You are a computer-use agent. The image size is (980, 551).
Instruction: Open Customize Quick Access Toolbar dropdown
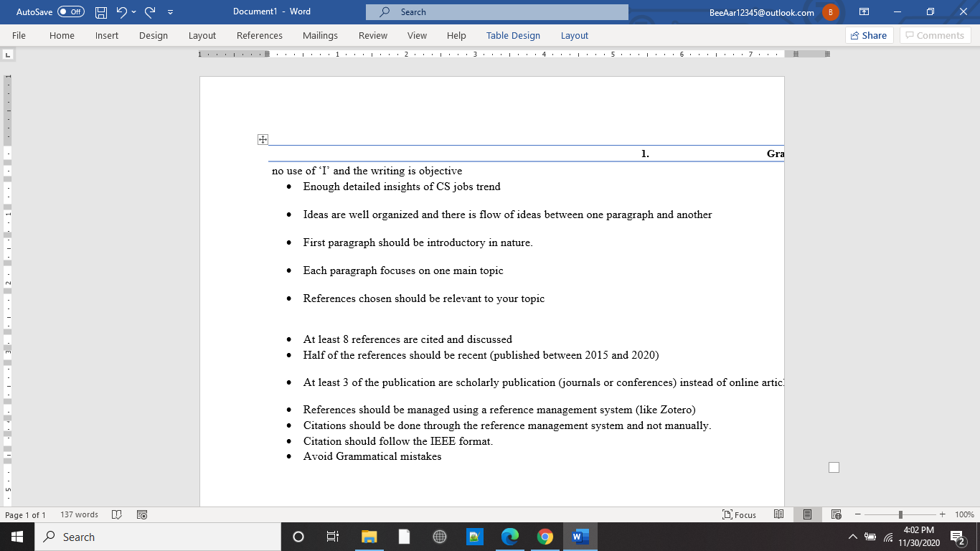pyautogui.click(x=170, y=12)
